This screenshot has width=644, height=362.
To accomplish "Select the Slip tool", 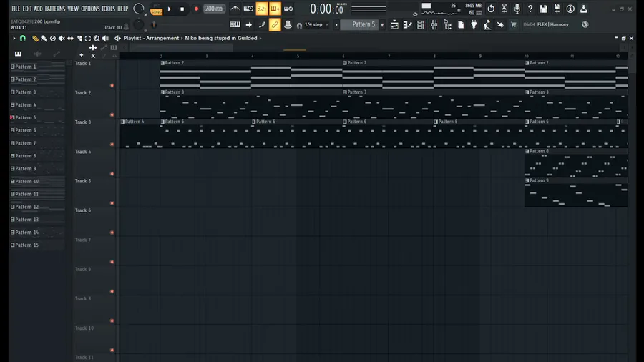I will pyautogui.click(x=70, y=38).
